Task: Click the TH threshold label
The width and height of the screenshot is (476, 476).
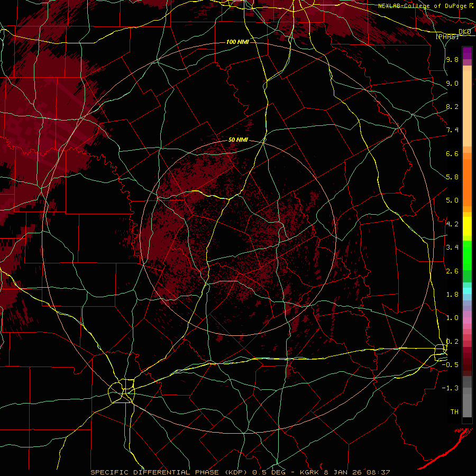Action: point(454,412)
